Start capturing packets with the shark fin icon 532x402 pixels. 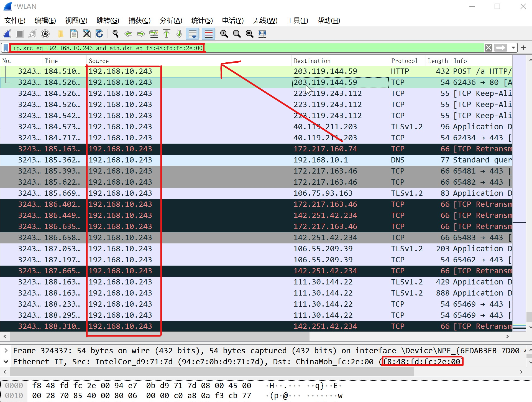click(7, 34)
